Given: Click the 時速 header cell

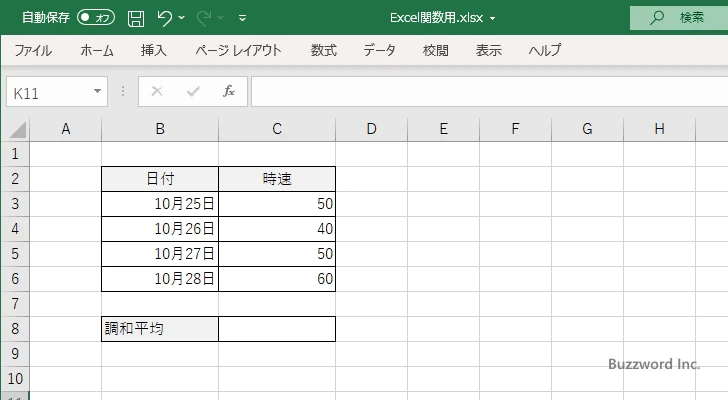Looking at the screenshot, I should tap(277, 179).
